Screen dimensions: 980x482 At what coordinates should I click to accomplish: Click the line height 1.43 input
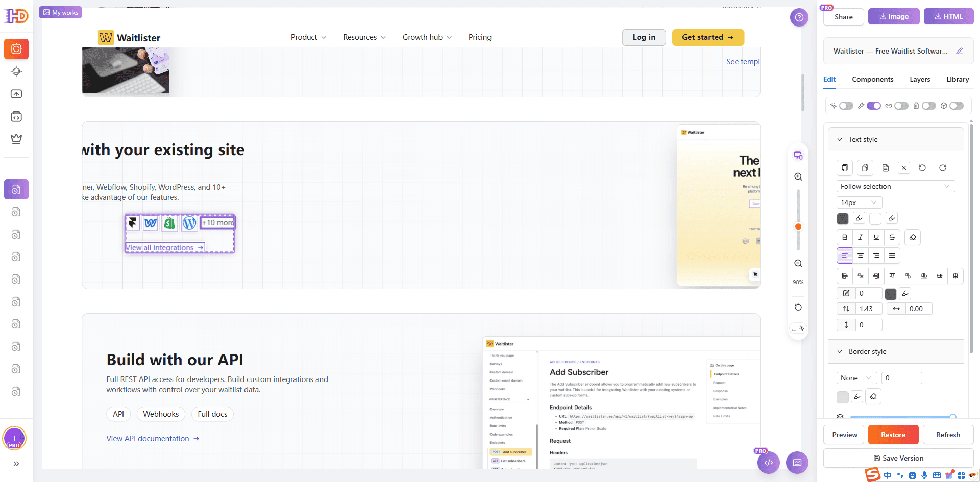[x=869, y=309]
